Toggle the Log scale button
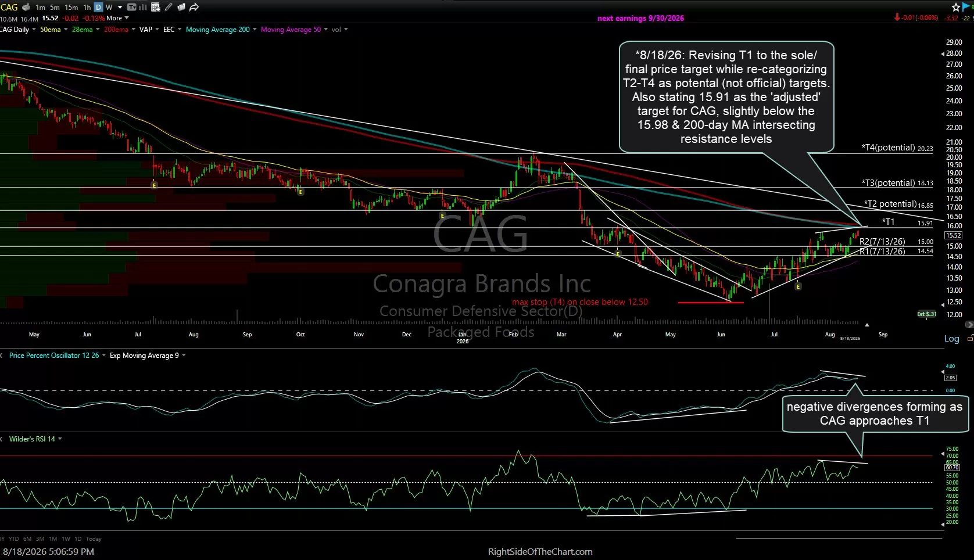 951,339
